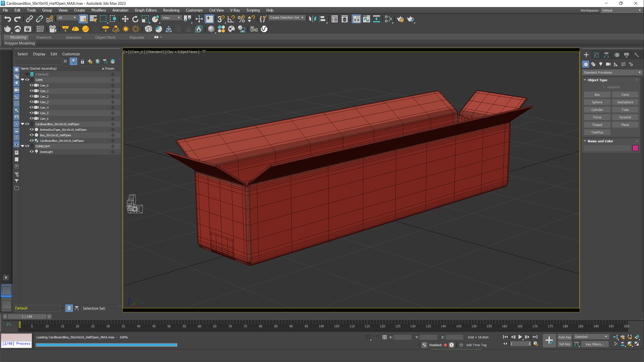
Task: Collapse CardboardBox_50x10x10_HalfOpen layer
Action: point(22,124)
